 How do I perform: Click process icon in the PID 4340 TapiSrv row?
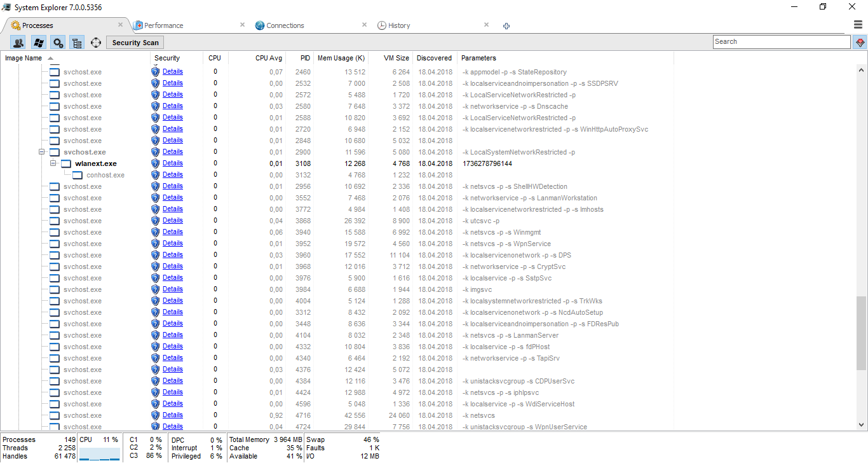pyautogui.click(x=55, y=358)
